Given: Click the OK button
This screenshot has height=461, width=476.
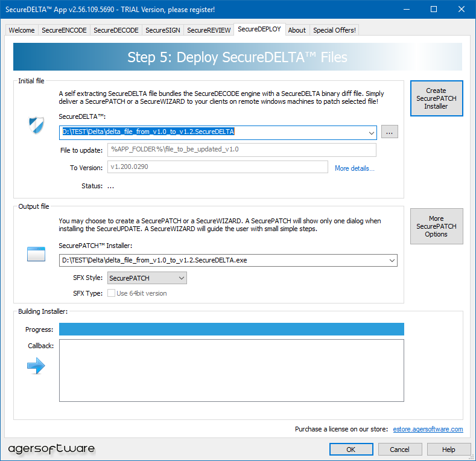Looking at the screenshot, I should coord(351,449).
